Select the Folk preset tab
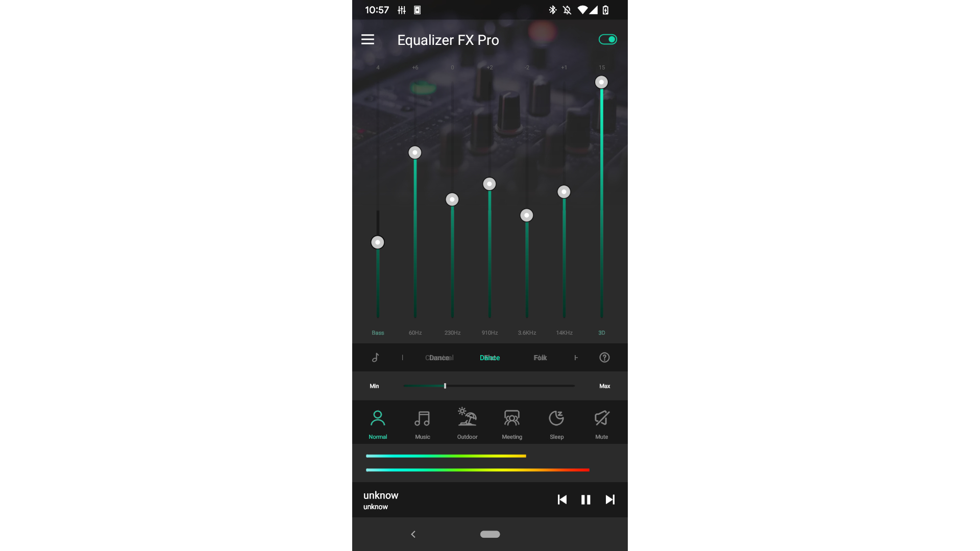This screenshot has height=551, width=980. click(x=540, y=357)
